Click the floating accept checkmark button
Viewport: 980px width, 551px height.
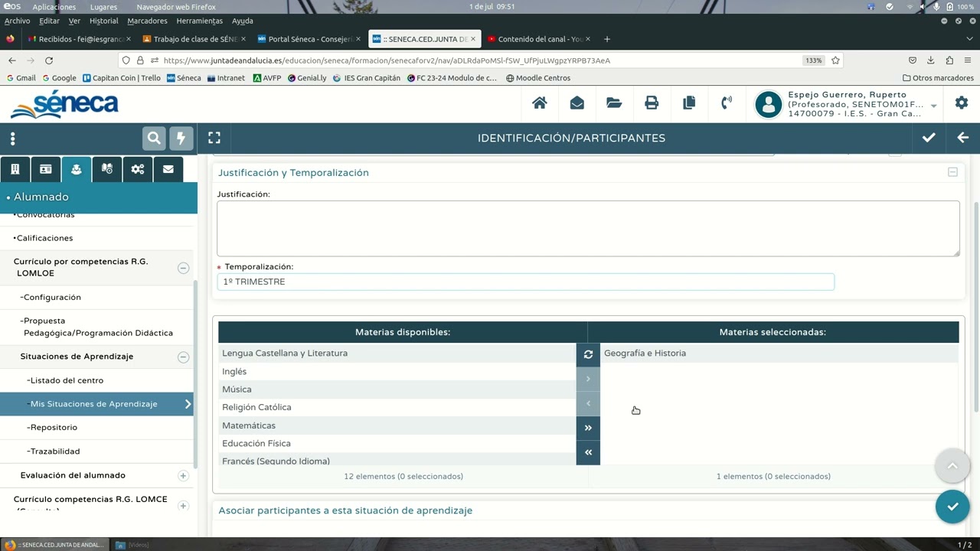pos(952,507)
